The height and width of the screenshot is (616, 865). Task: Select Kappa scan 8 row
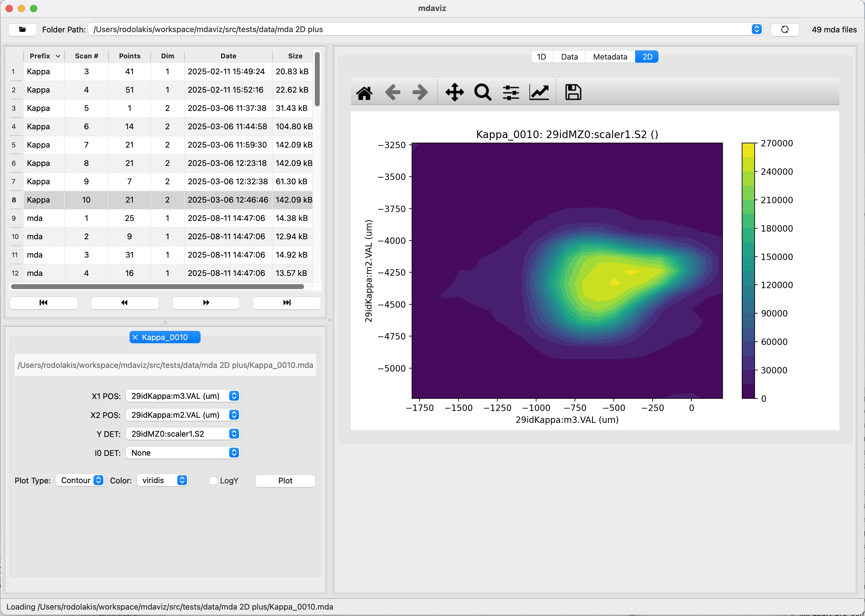[168, 163]
